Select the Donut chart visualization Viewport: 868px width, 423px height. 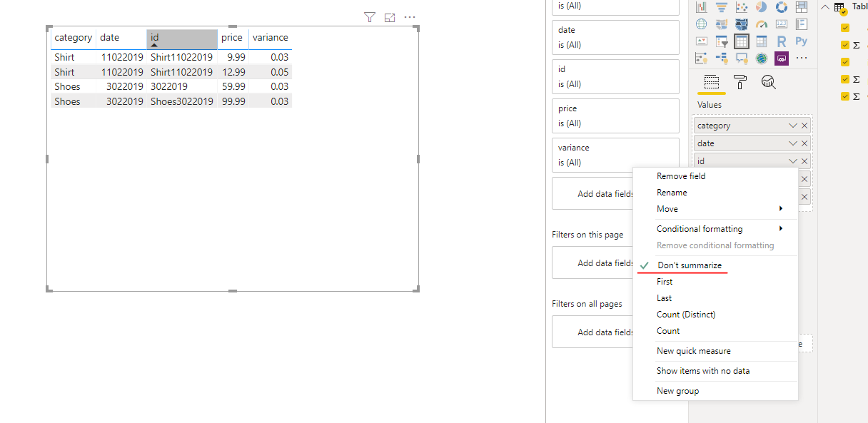pos(782,7)
